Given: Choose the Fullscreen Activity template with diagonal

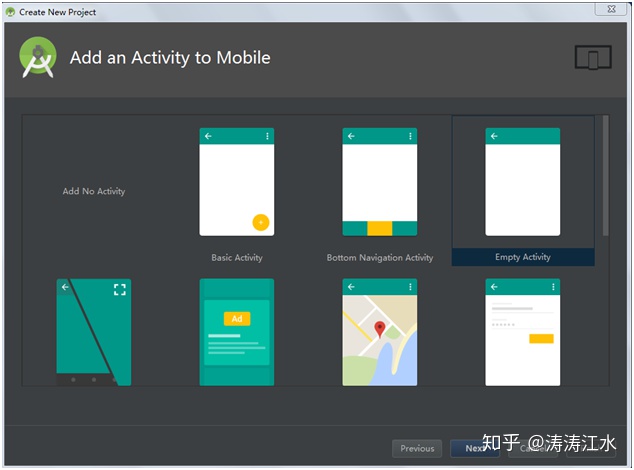Looking at the screenshot, I should tap(94, 332).
